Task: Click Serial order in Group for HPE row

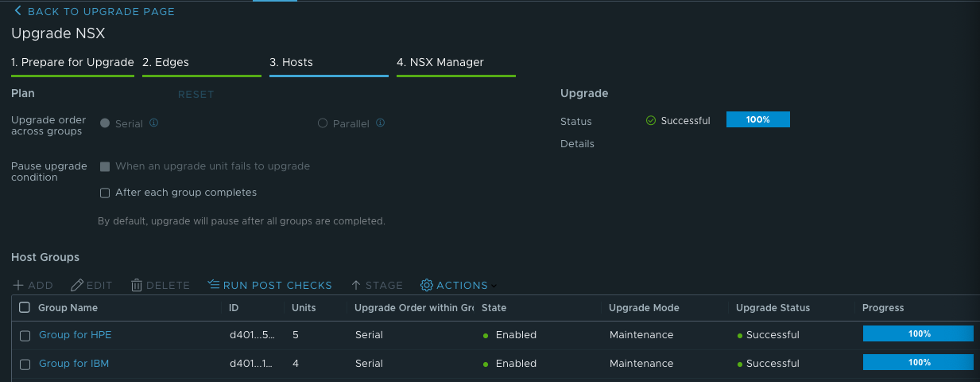Action: (x=370, y=335)
